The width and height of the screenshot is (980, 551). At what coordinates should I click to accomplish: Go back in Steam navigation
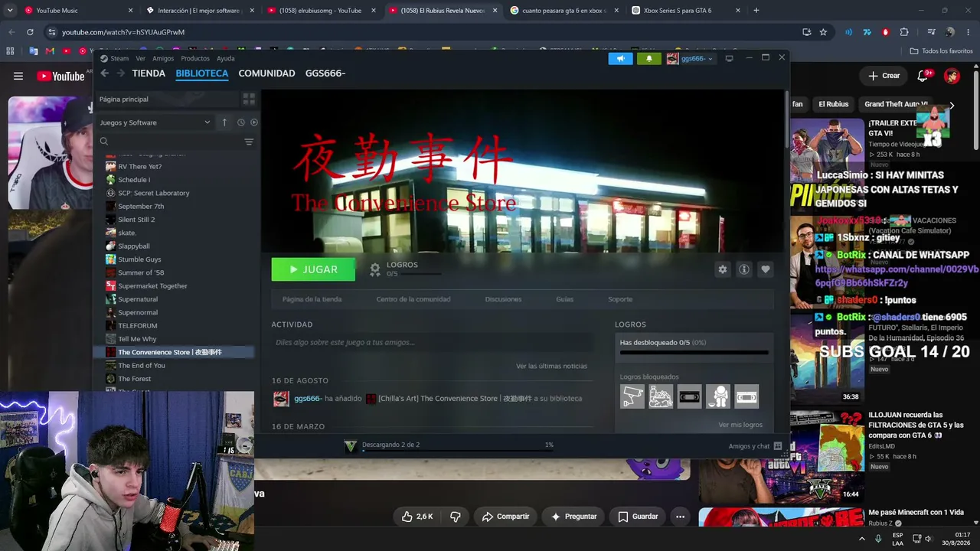point(104,73)
